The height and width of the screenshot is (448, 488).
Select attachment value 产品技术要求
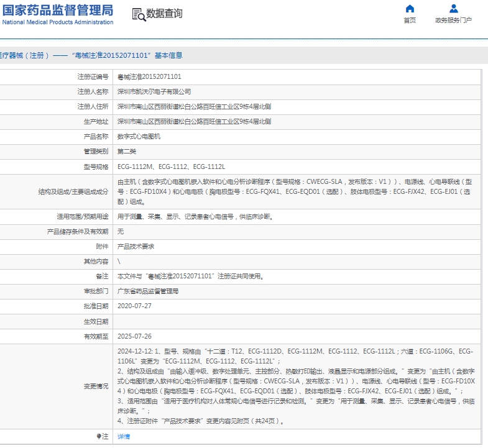coord(136,247)
